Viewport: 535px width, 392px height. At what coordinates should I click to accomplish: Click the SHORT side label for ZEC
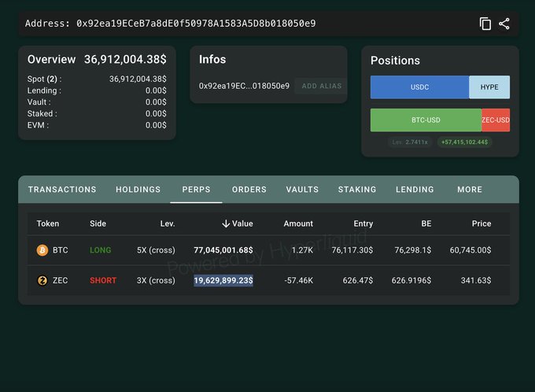(103, 280)
